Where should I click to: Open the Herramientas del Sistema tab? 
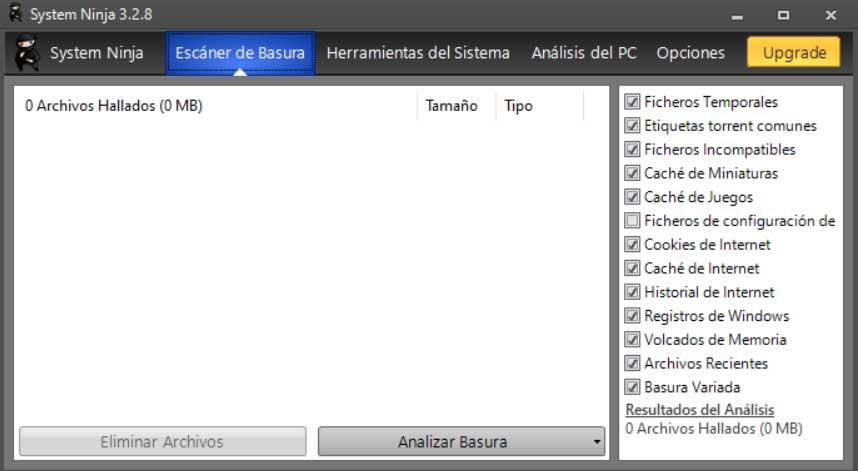point(418,53)
